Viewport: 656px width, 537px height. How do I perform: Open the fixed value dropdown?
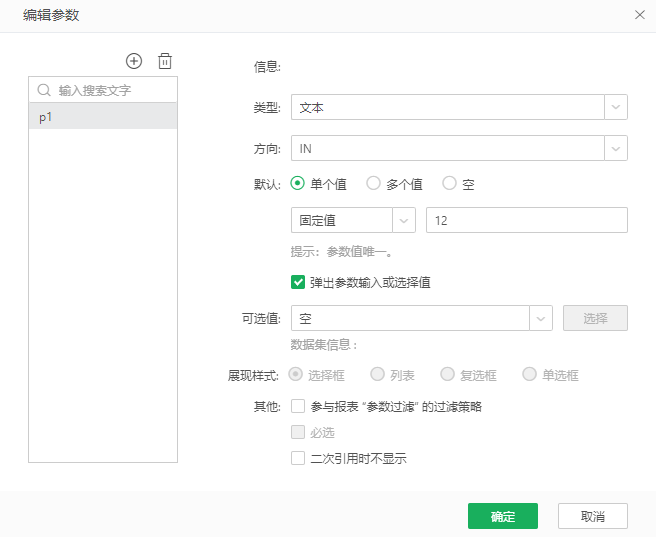click(404, 220)
